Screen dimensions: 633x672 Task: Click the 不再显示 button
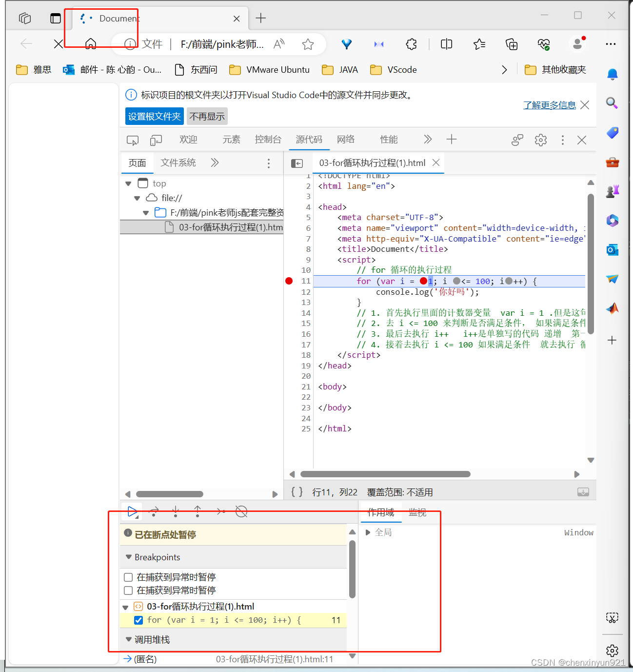pyautogui.click(x=207, y=117)
